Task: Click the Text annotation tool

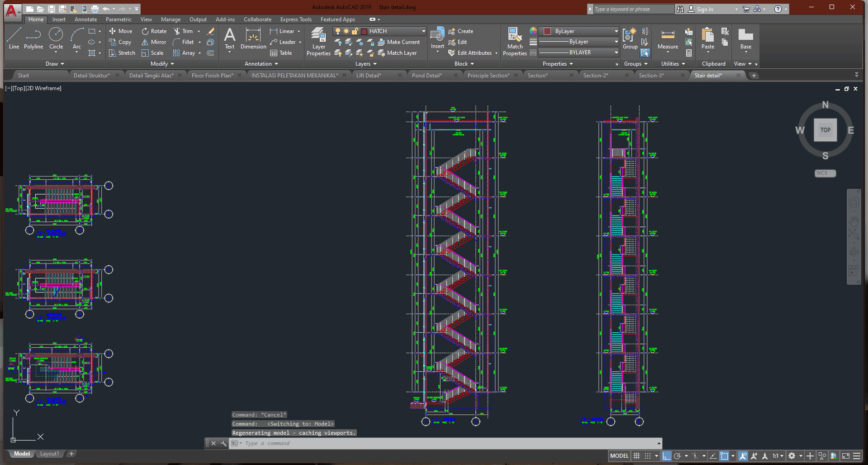Action: click(x=230, y=38)
